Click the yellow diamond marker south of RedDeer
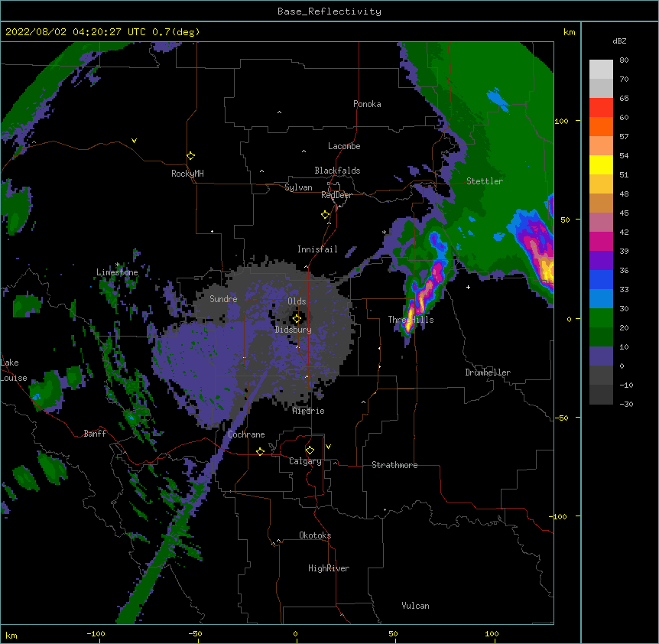Viewport: 659px width, 644px height. (325, 215)
